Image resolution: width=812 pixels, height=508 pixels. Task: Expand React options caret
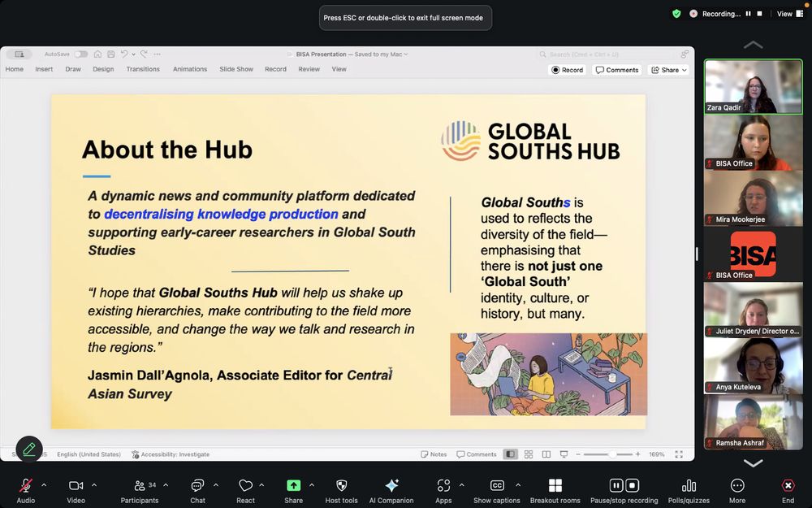coord(261,485)
